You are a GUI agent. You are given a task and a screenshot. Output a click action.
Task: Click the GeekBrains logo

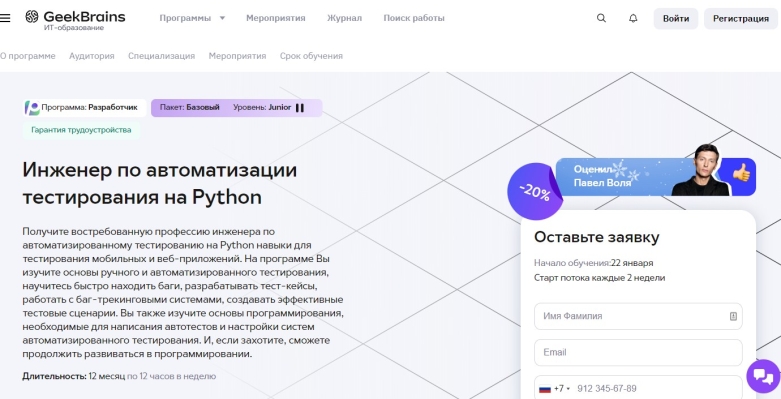pos(75,17)
